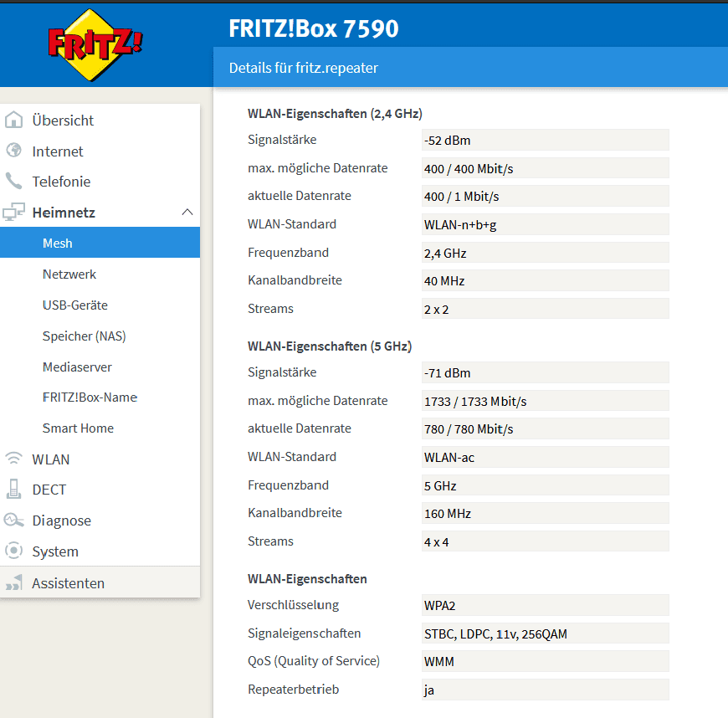Click the WPA2 Verschlüsselung field
The image size is (728, 718).
click(x=545, y=606)
